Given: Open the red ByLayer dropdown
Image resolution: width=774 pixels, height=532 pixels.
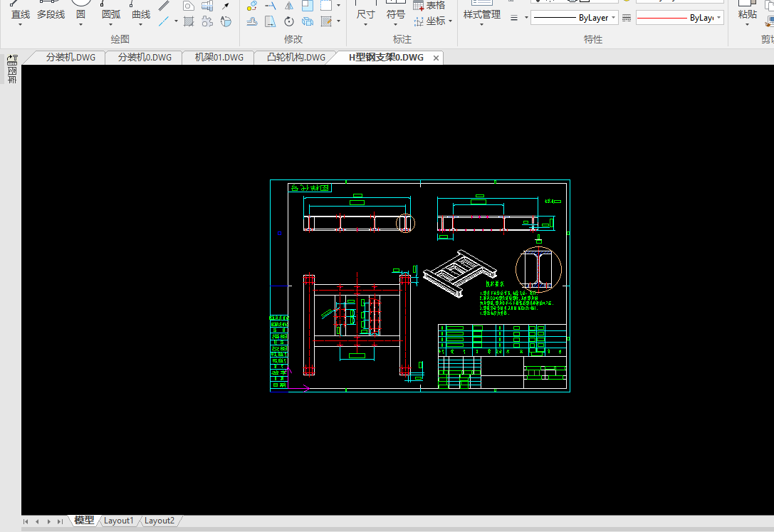Looking at the screenshot, I should click(680, 18).
